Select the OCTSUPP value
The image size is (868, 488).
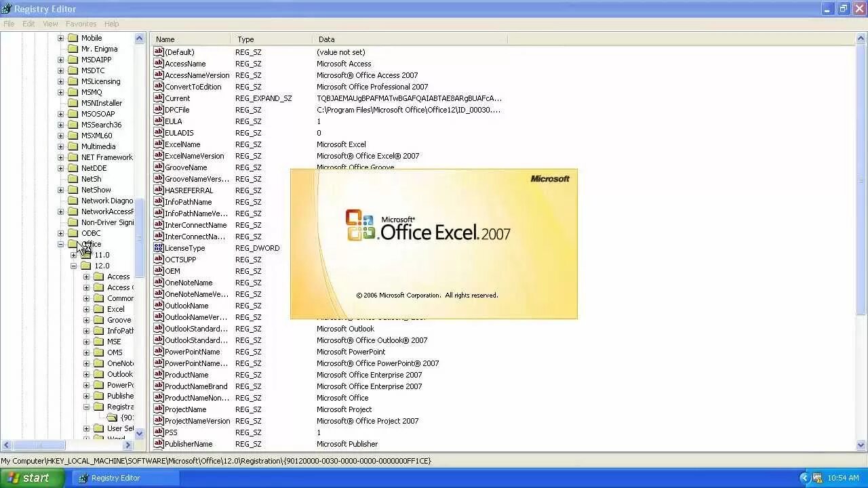(180, 260)
